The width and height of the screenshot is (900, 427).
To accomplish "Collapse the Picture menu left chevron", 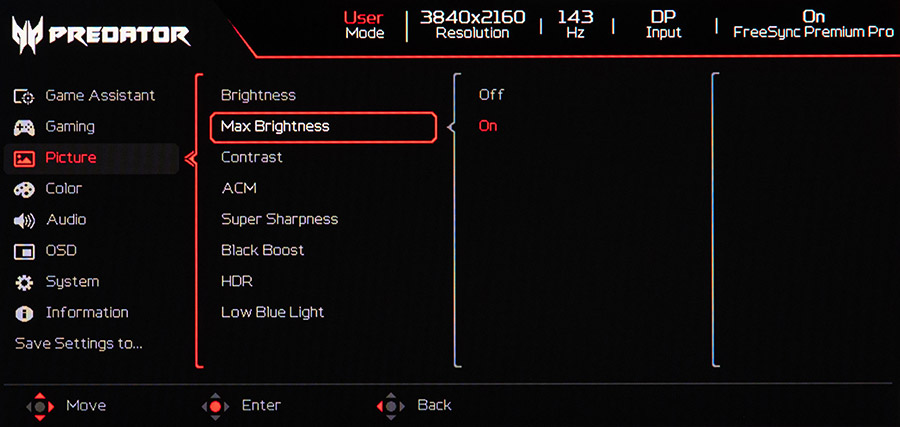I will pyautogui.click(x=190, y=158).
